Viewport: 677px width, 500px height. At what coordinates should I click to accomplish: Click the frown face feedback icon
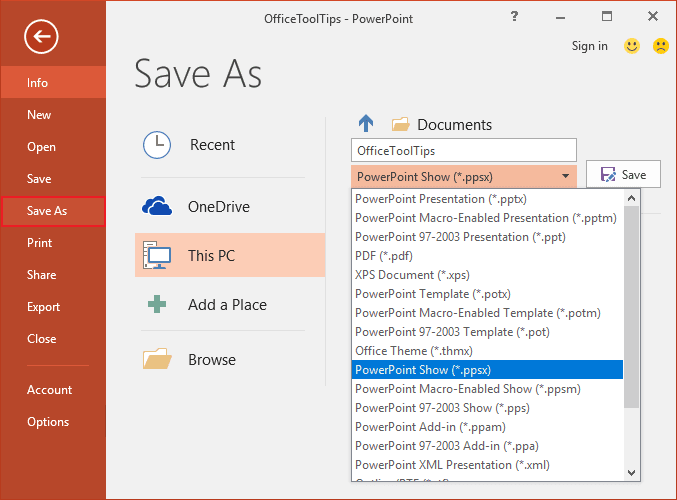pos(661,46)
